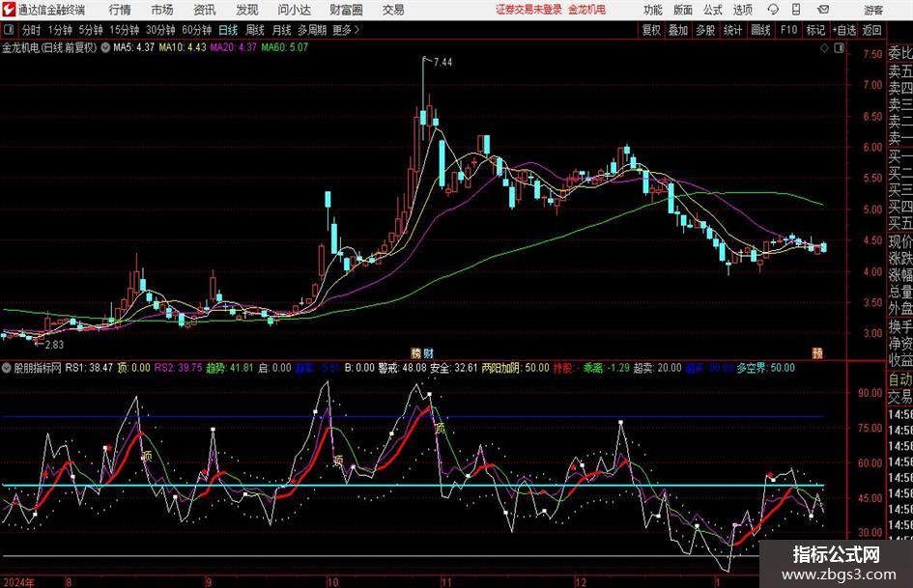Viewport: 913px width, 588px height.
Task: Click the 游客 user label
Action: [872, 10]
